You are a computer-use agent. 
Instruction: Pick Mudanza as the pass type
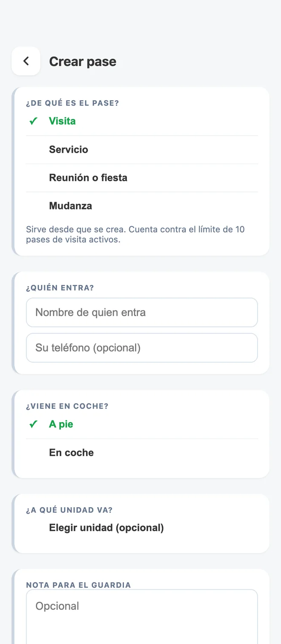(142, 206)
